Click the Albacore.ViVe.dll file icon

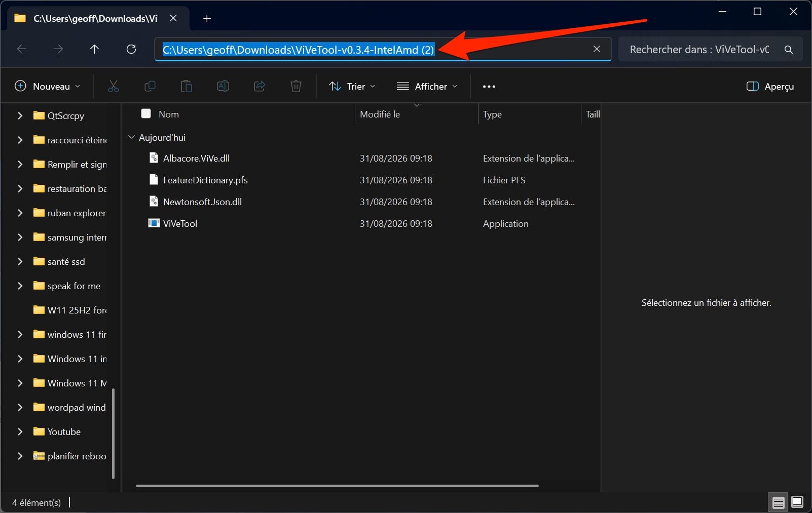click(x=154, y=158)
